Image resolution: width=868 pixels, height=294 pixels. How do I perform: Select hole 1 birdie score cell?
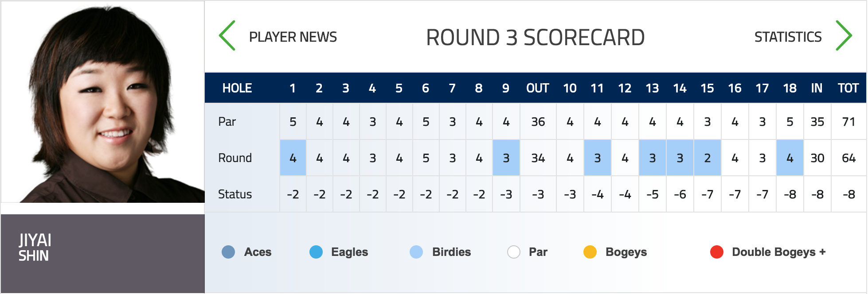pyautogui.click(x=293, y=158)
